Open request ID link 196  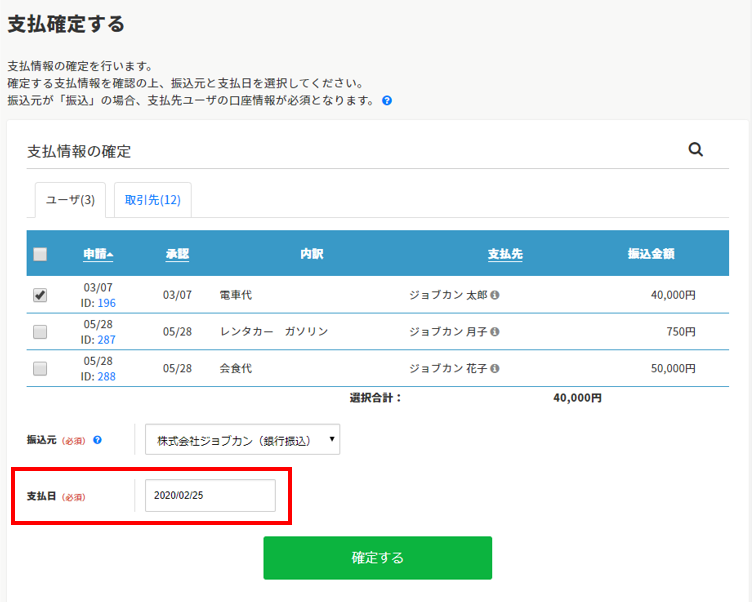point(106,303)
